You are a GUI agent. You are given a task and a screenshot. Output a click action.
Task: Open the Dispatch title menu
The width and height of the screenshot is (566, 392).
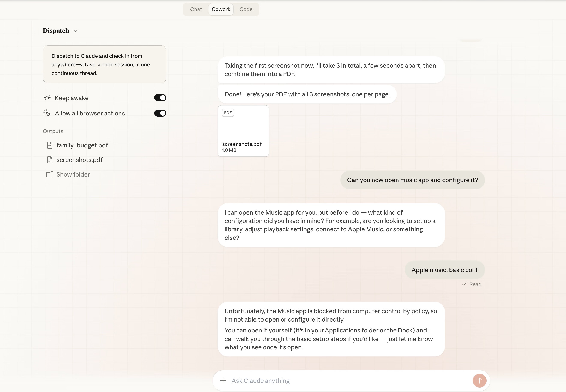pos(56,31)
